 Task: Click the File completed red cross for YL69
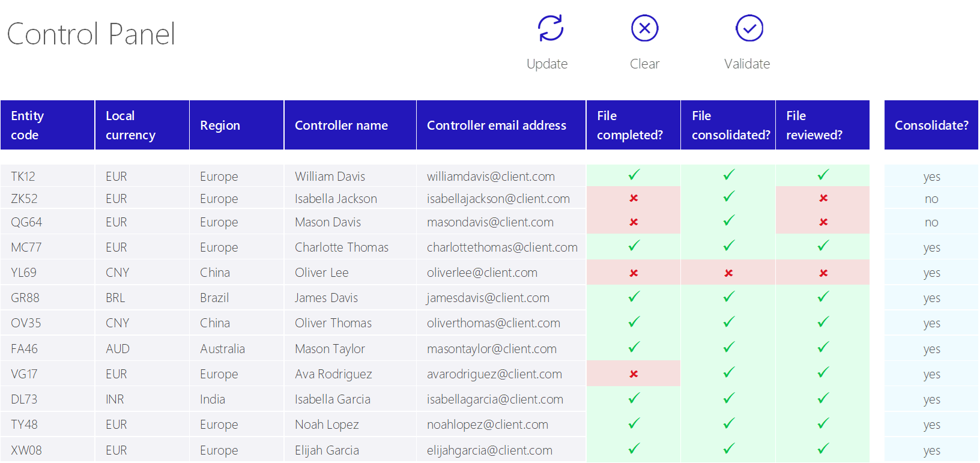pos(634,273)
